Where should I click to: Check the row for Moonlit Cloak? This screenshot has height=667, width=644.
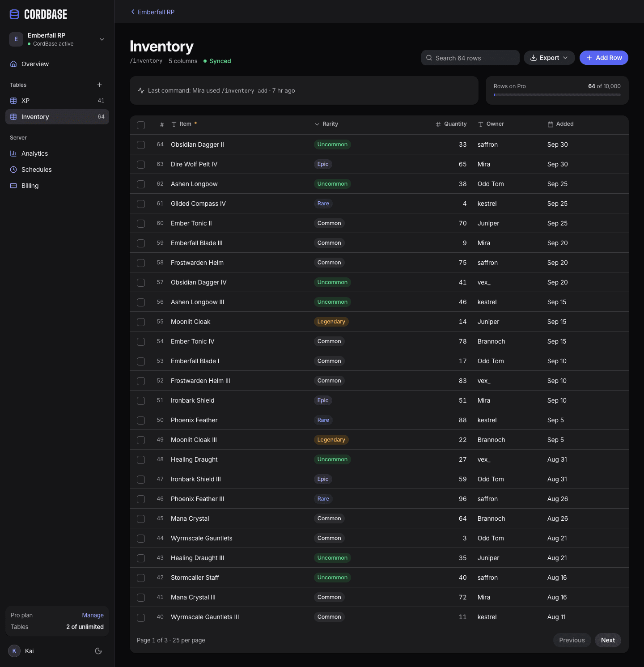click(141, 322)
